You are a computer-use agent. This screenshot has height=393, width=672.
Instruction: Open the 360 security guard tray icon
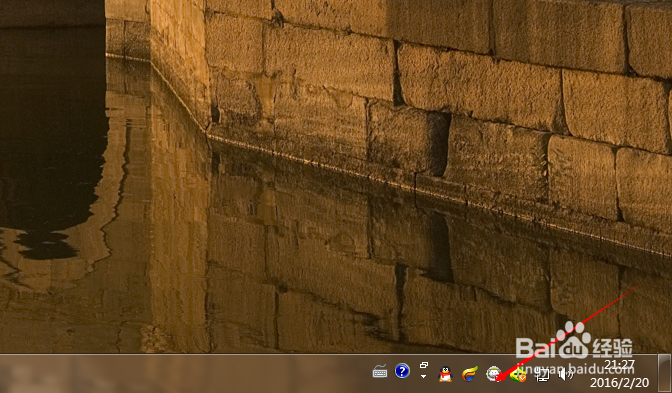[518, 374]
